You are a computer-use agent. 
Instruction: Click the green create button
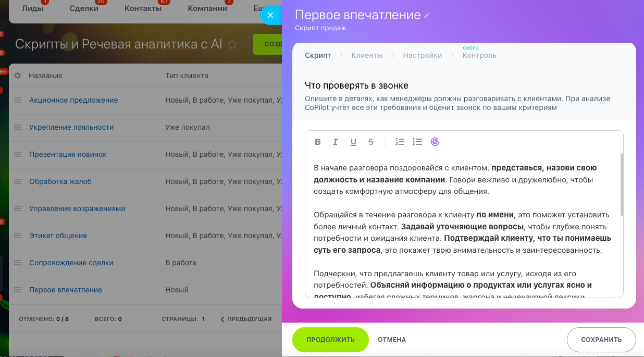(267, 44)
